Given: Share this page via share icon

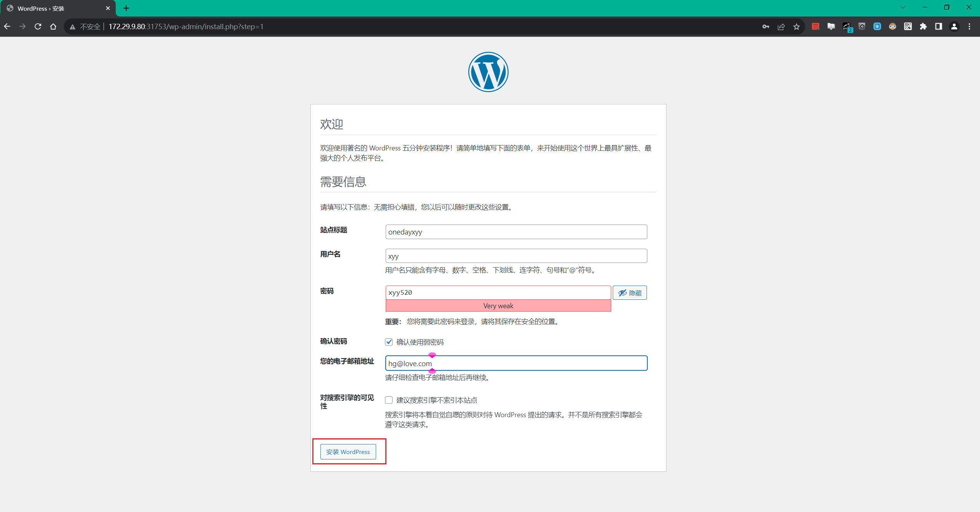Looking at the screenshot, I should click(x=781, y=26).
